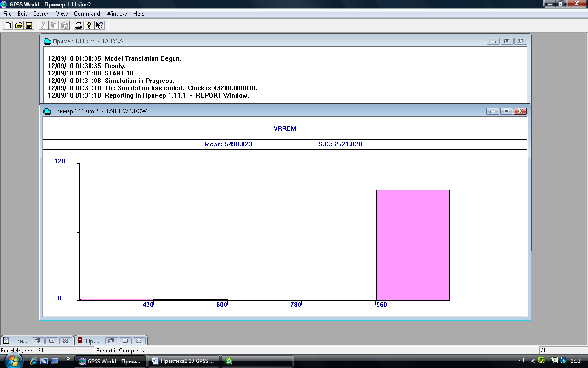Switch to Практика1 10 GPSS Word document

pos(183,361)
